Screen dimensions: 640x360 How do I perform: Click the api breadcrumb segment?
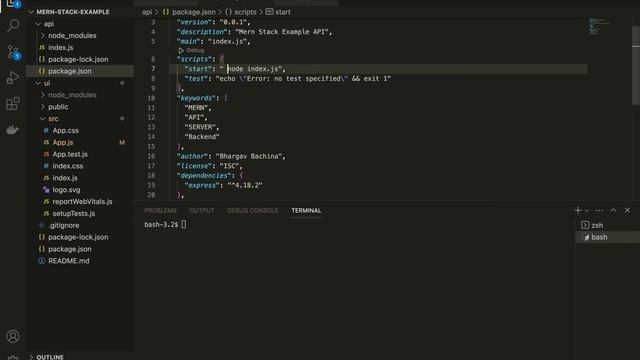(147, 12)
